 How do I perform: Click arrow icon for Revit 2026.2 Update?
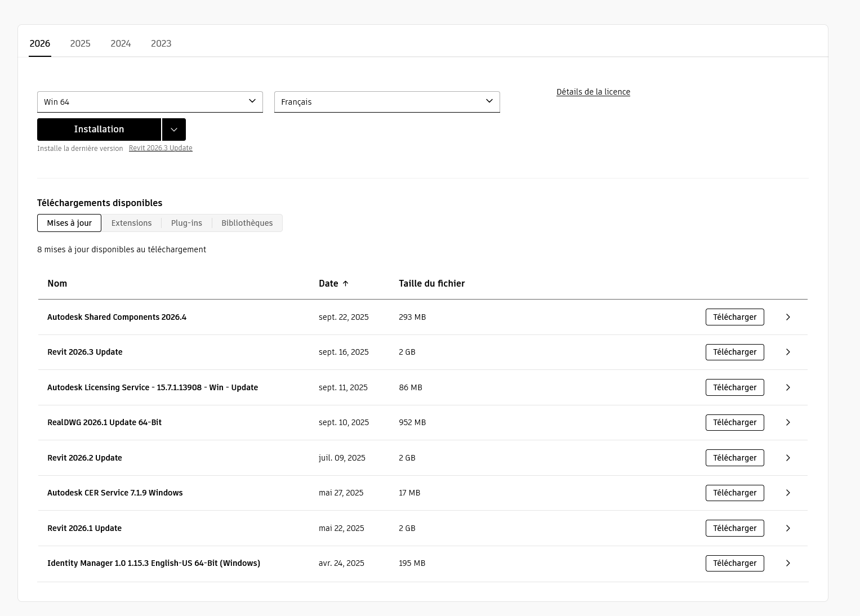[788, 458]
